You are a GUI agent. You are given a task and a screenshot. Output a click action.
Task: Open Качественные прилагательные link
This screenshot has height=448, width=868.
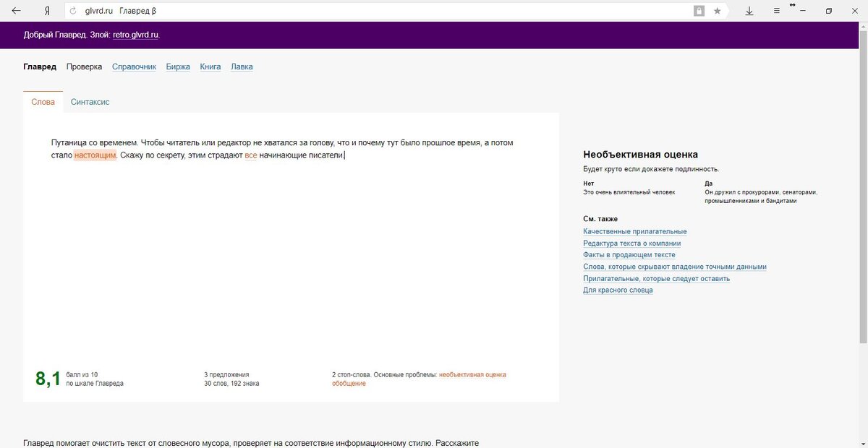point(634,231)
